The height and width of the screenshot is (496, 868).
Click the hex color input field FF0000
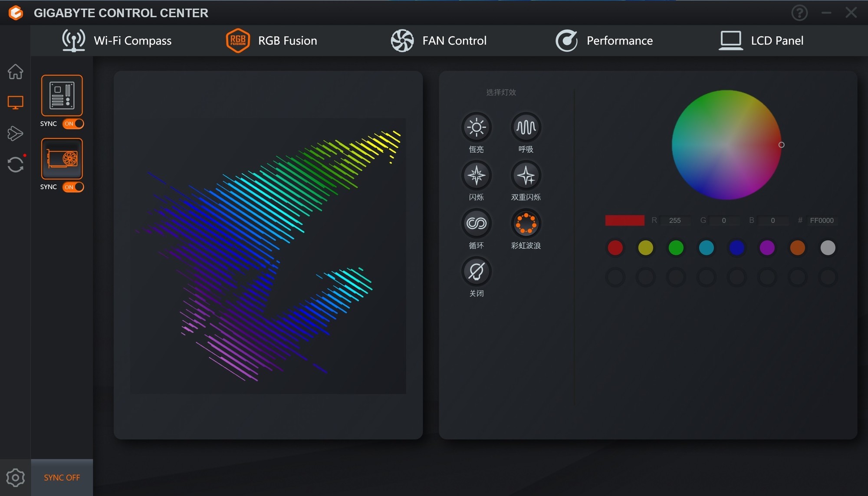(x=822, y=220)
